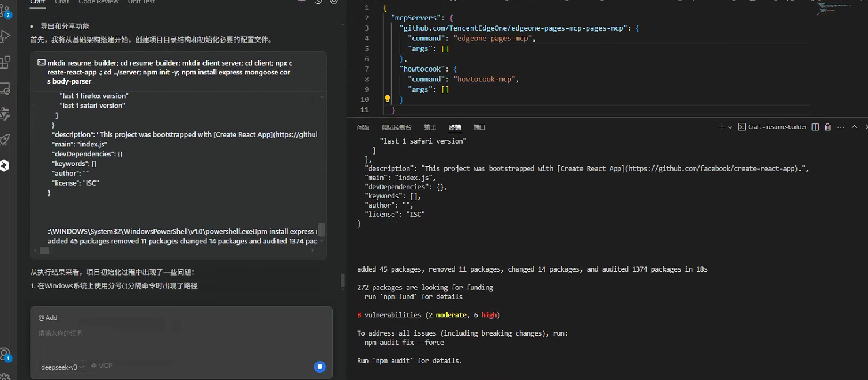Click the command output vertical scrollbar thumb
The height and width of the screenshot is (380, 868).
click(x=322, y=230)
